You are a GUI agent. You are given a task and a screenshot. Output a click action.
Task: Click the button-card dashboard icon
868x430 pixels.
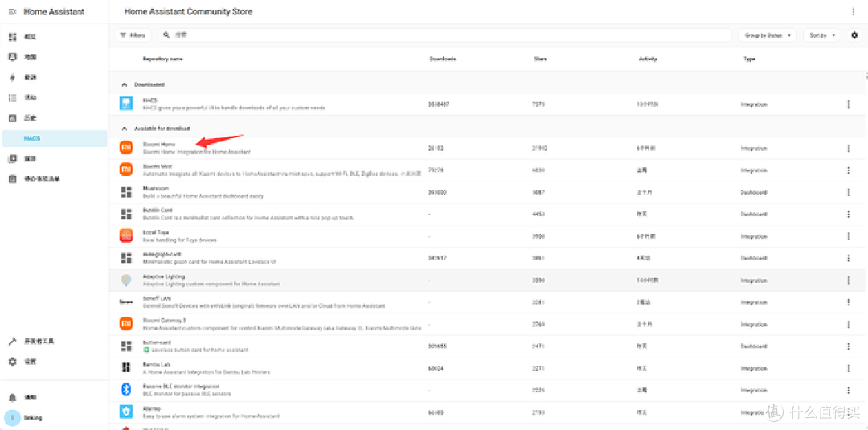[x=126, y=346]
